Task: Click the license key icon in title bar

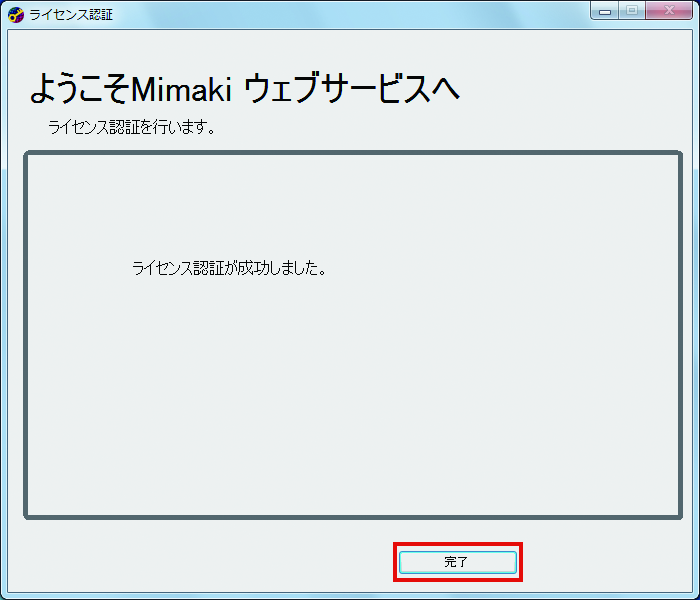Action: click(16, 15)
